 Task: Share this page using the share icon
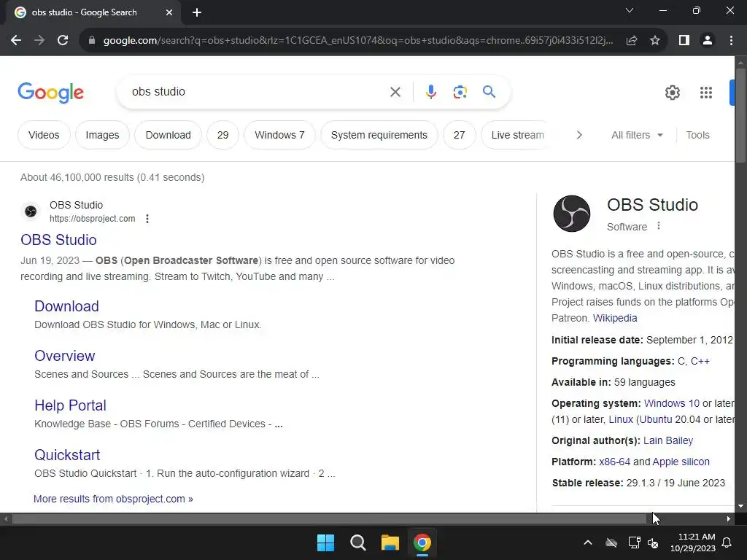coord(632,41)
